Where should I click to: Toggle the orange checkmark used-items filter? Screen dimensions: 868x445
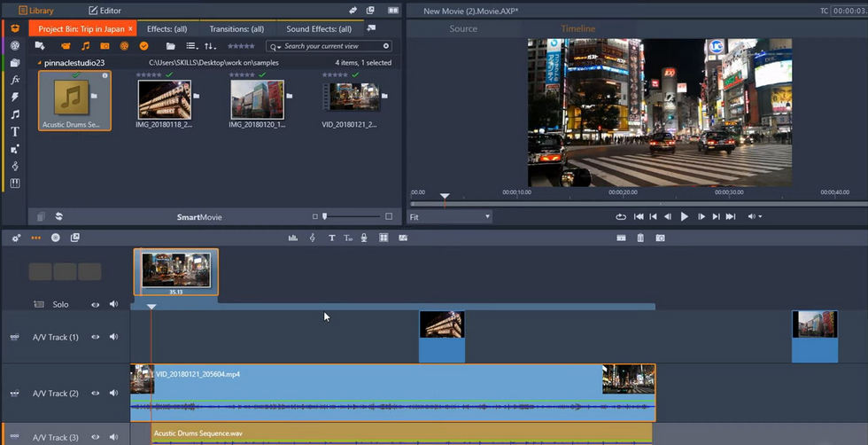pos(143,46)
